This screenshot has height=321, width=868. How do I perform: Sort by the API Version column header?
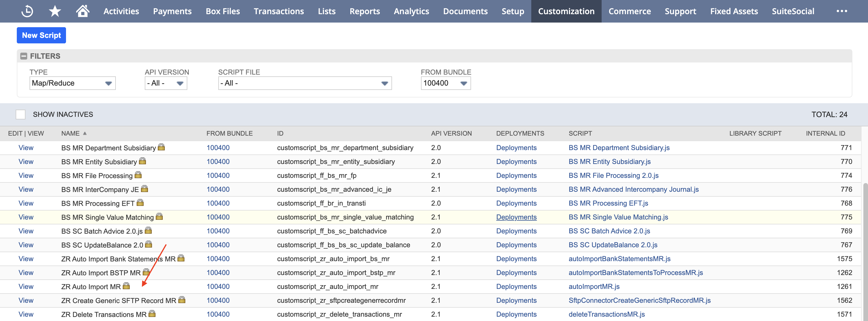[451, 133]
